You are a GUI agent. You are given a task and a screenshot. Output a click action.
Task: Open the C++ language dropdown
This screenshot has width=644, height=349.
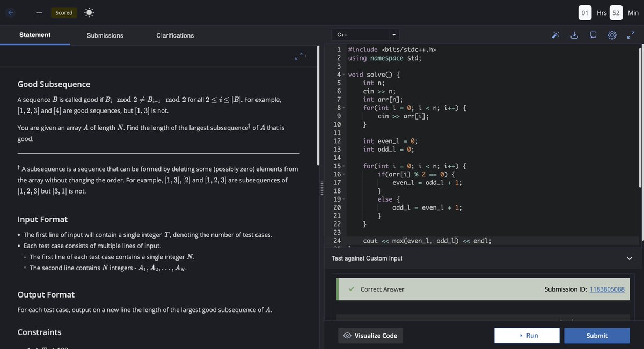(x=360, y=34)
